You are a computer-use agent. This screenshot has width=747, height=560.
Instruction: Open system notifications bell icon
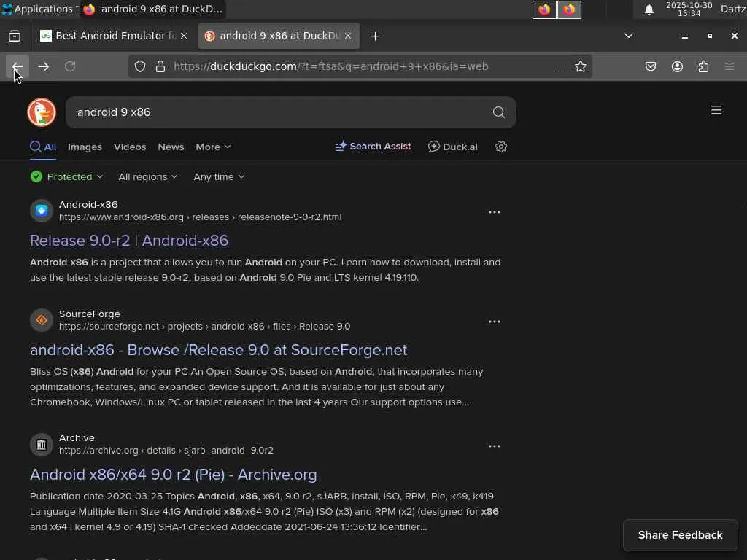tap(649, 9)
